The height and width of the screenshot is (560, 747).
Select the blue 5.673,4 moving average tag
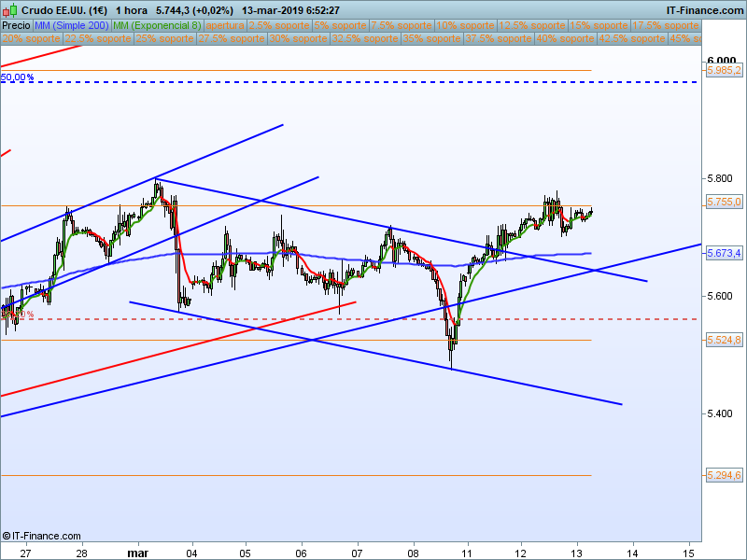[724, 253]
